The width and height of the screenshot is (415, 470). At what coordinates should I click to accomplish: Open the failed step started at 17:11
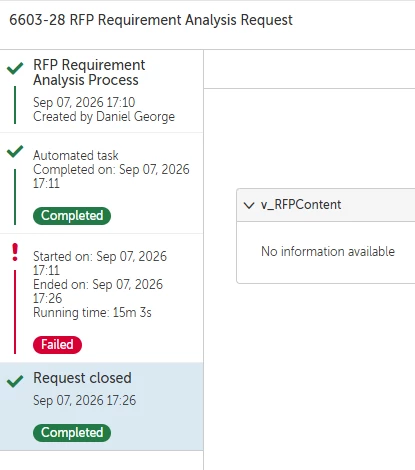[101, 298]
